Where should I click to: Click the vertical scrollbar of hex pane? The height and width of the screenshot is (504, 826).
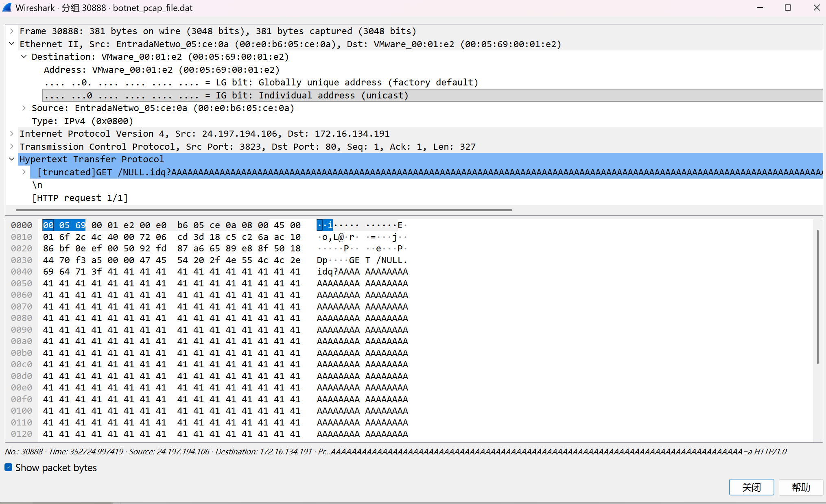pos(817,297)
